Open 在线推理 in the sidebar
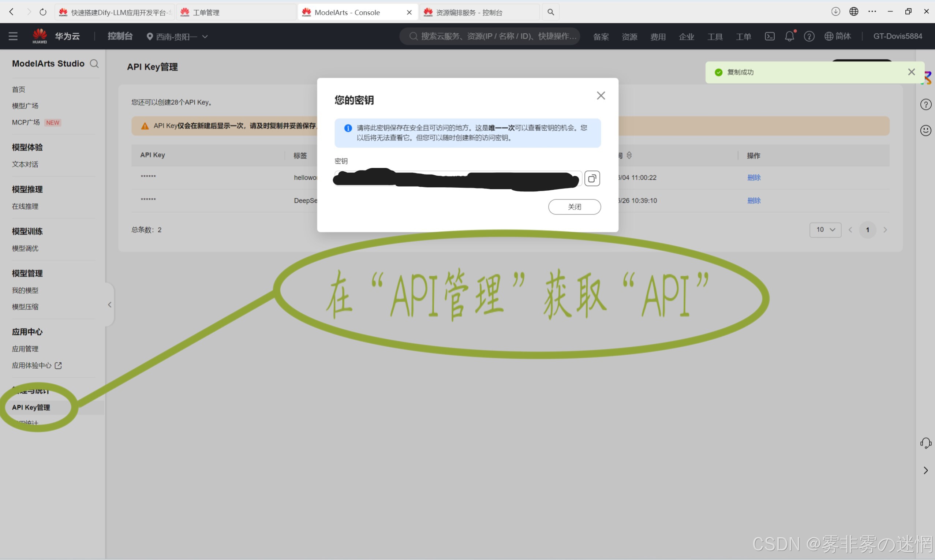The image size is (935, 560). coord(25,206)
